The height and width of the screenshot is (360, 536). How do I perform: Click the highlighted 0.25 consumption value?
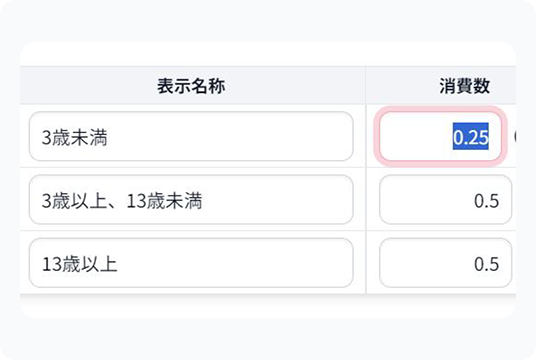(x=471, y=136)
